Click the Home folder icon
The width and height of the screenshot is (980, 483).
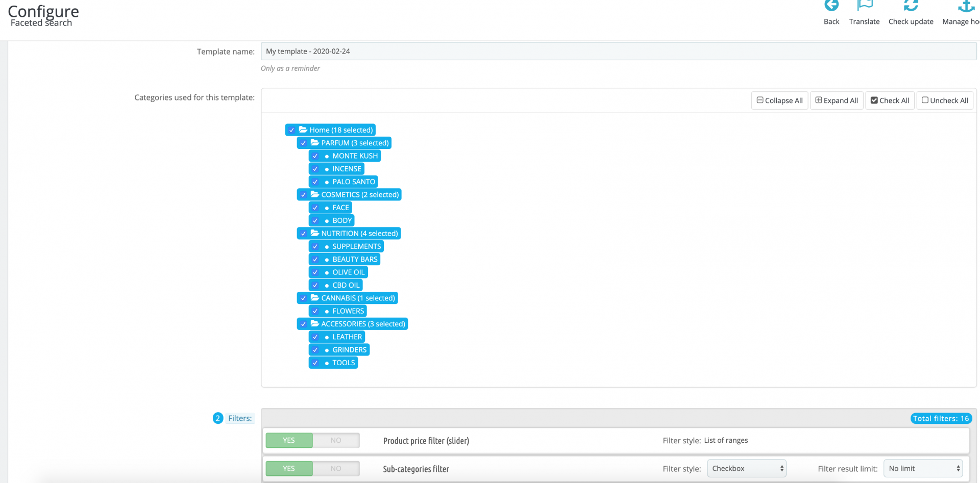303,130
